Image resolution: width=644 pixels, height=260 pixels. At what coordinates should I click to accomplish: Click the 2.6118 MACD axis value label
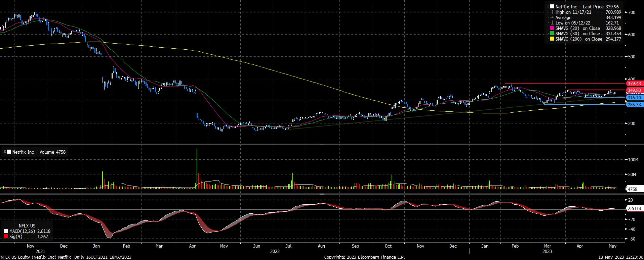pos(634,208)
